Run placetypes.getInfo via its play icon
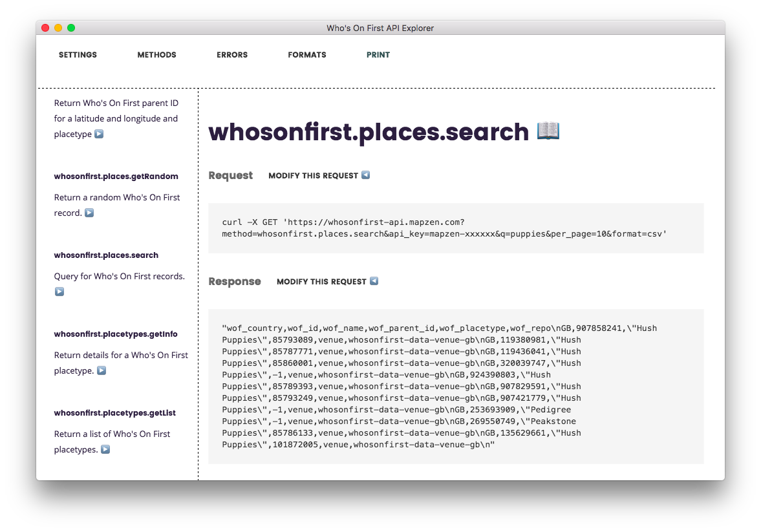 [x=102, y=370]
